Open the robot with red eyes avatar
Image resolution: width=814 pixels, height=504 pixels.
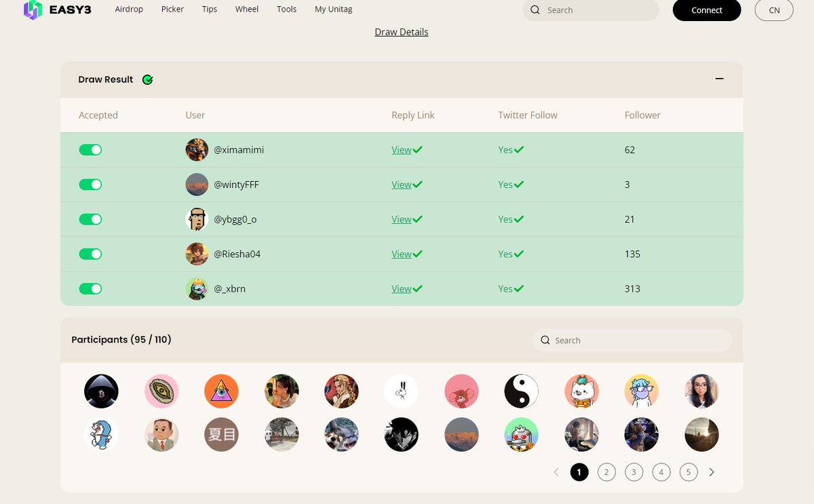pyautogui.click(x=522, y=435)
